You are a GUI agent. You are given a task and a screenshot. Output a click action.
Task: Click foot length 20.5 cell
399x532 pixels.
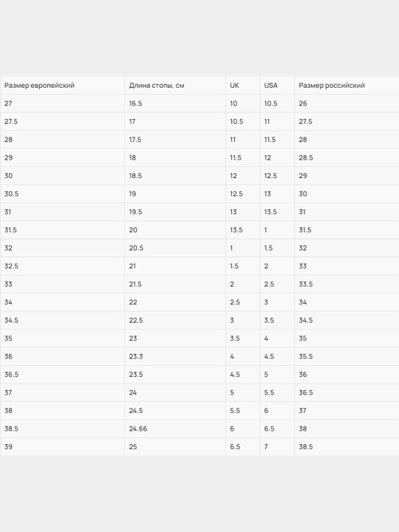tap(175, 248)
